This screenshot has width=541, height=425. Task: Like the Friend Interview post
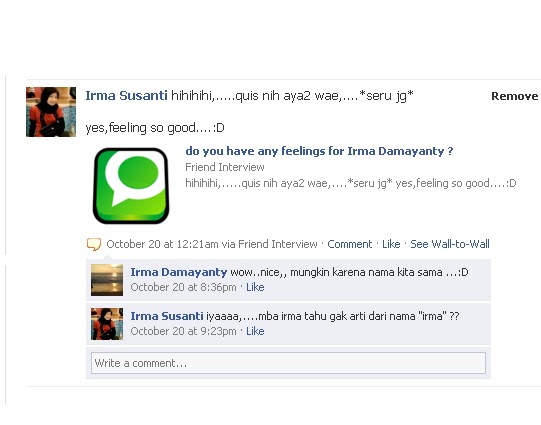(391, 244)
